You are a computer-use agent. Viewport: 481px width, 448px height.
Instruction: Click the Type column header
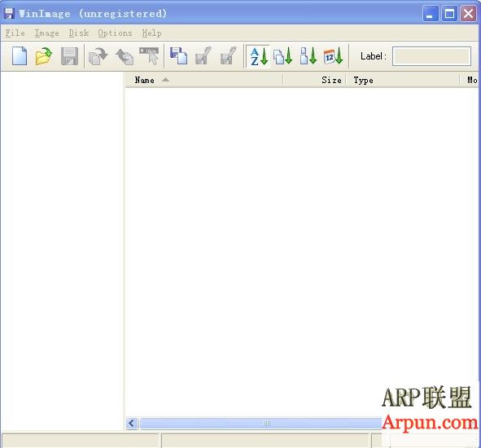403,80
